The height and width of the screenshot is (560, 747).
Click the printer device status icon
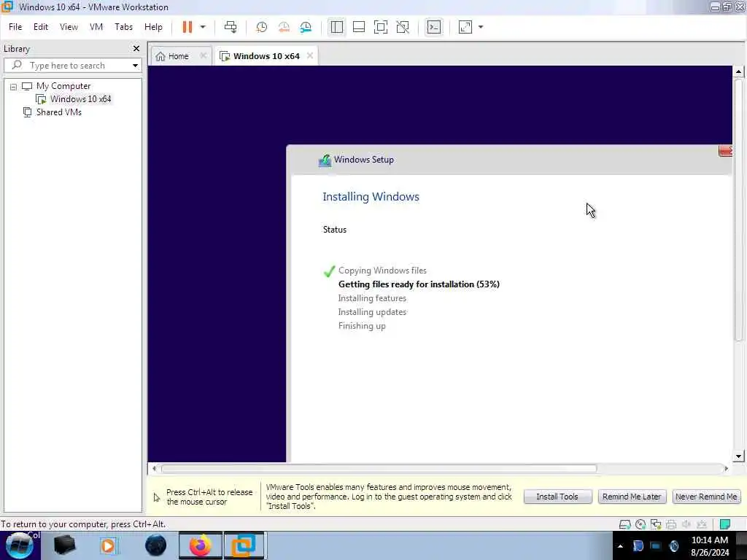671,524
